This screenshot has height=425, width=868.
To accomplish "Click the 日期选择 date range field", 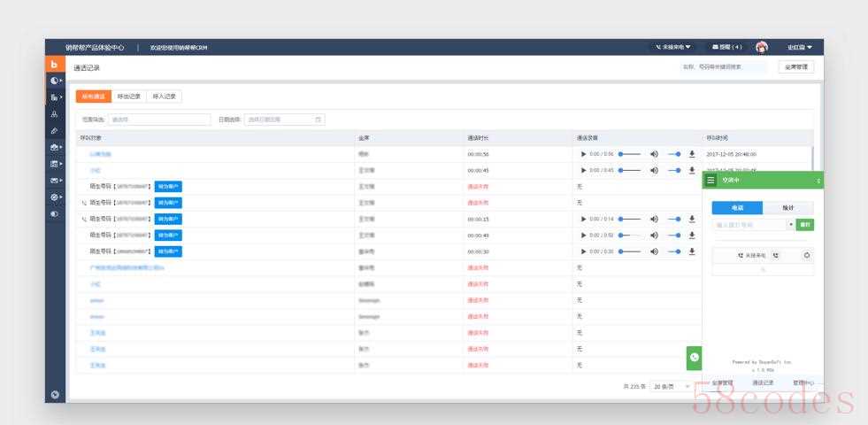I will (285, 120).
